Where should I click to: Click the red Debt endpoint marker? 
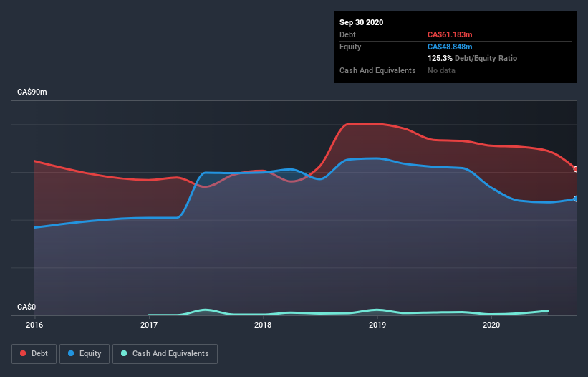tap(576, 169)
